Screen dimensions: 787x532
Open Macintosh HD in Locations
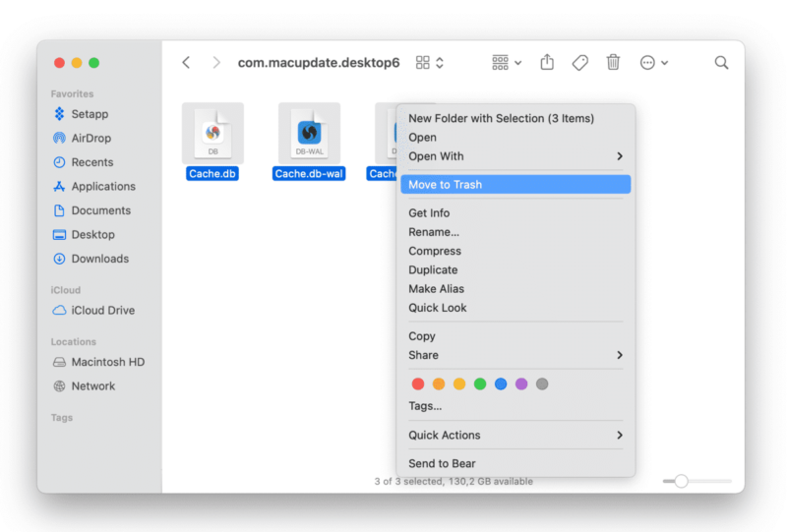point(107,362)
